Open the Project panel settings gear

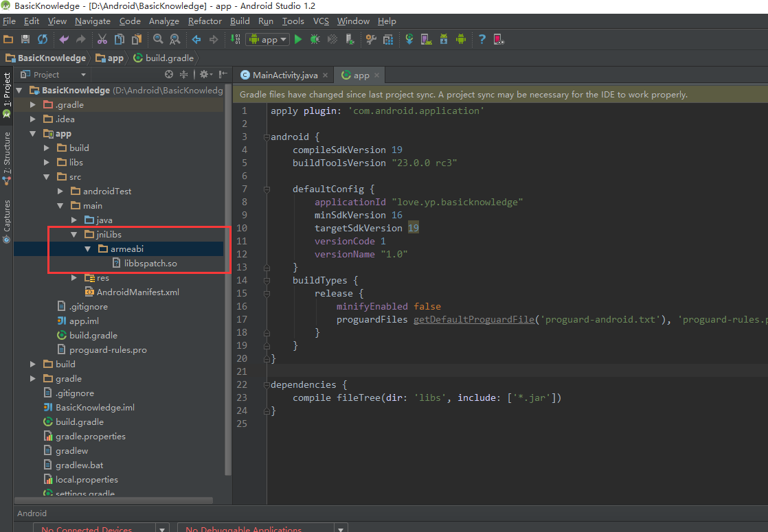[205, 74]
